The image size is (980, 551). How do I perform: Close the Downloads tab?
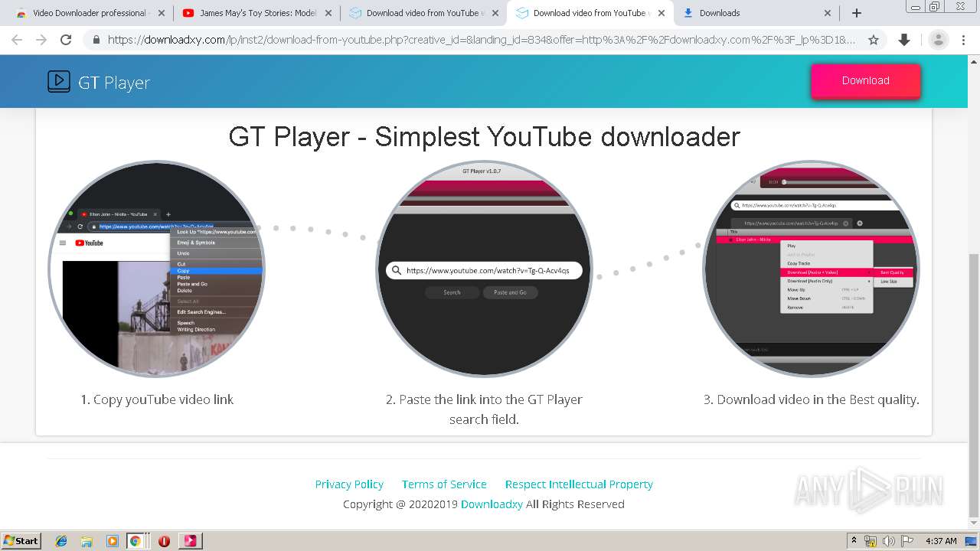[x=828, y=13]
